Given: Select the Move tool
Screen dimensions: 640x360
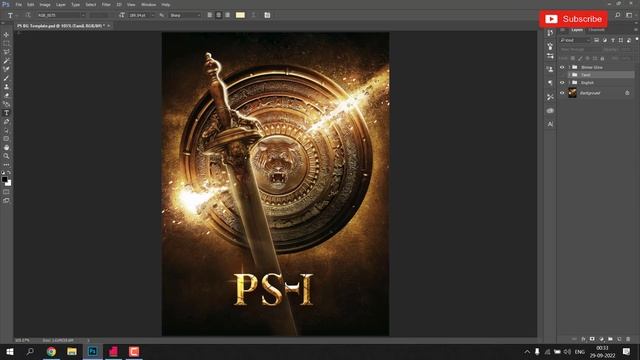Looking at the screenshot, I should pos(6,35).
